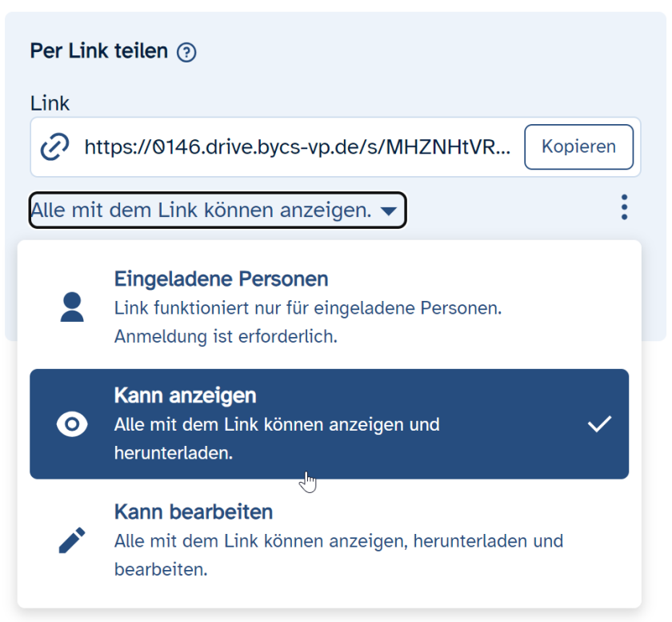Open the three-dot more options menu

pos(624,208)
